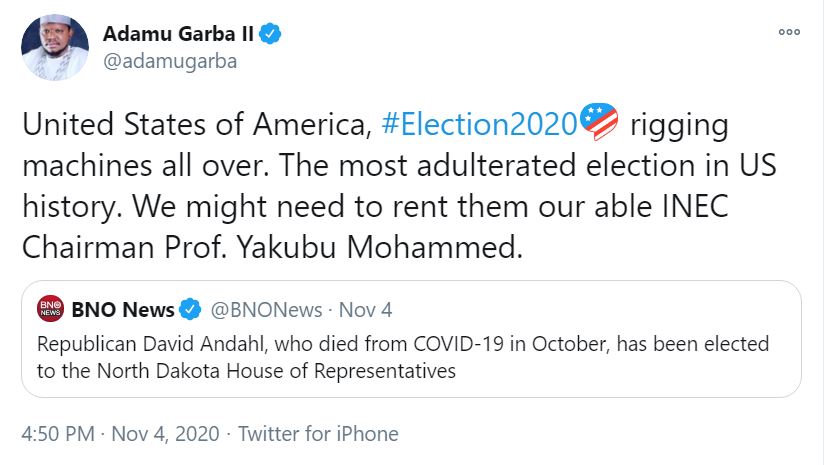Open the BNO News account name

click(122, 309)
